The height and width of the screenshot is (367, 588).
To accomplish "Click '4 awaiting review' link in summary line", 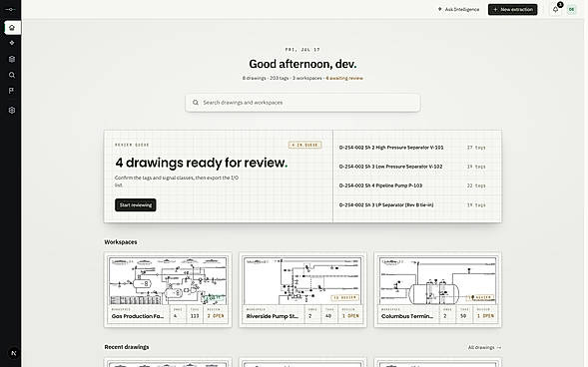I will pos(343,78).
